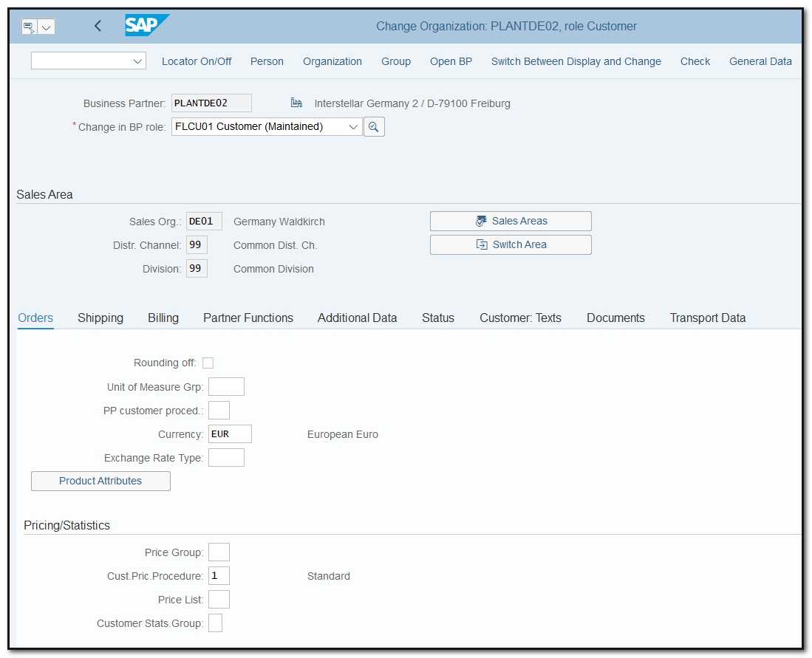The image size is (812, 658).
Task: Click the 'Germany Waldkirch' description text
Action: coord(279,222)
